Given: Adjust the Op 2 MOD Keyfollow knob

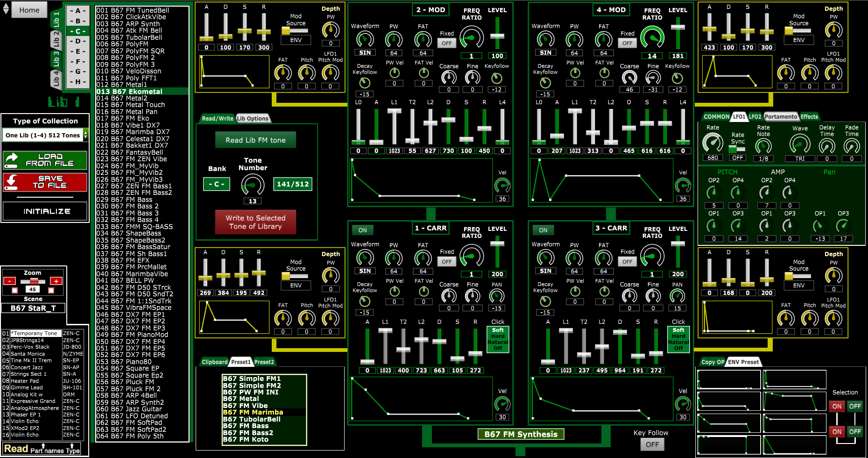Looking at the screenshot, I should click(497, 78).
